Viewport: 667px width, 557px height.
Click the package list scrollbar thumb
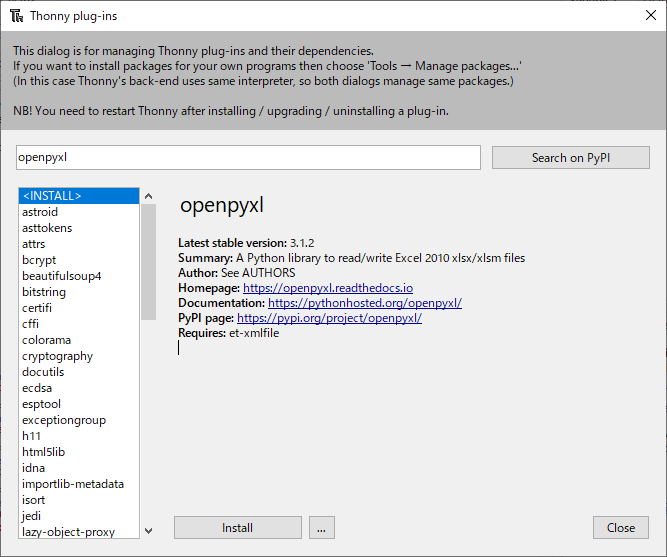(x=148, y=260)
